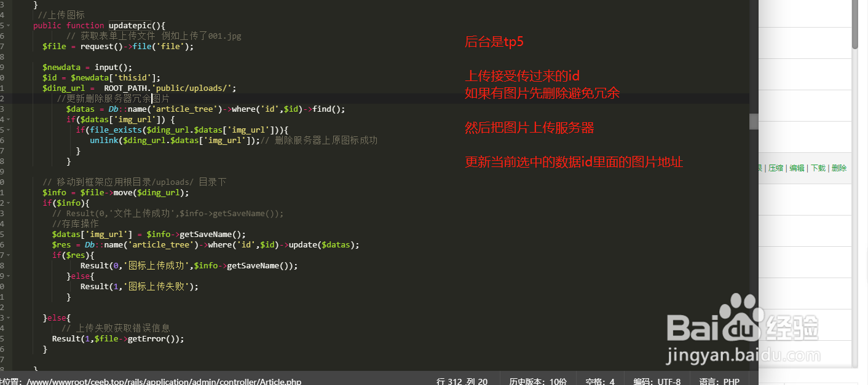The height and width of the screenshot is (385, 868).
Task: Open the 语言: PHP language selector
Action: coord(719,381)
